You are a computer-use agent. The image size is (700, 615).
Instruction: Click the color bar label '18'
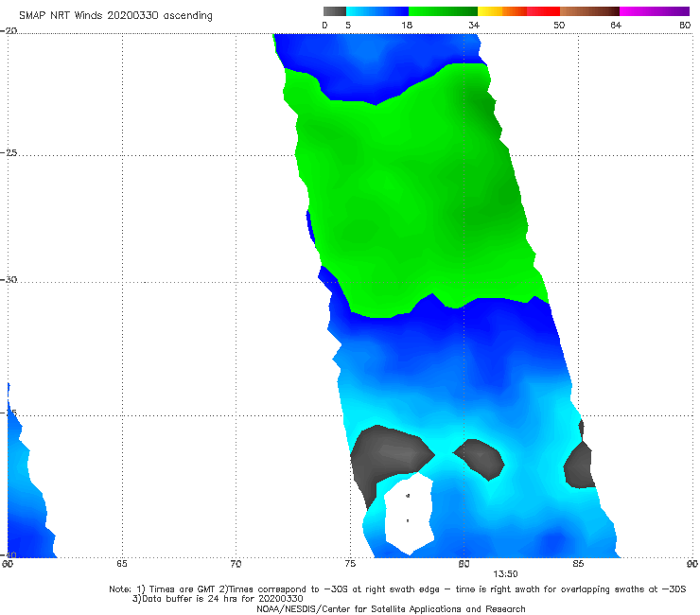click(x=407, y=25)
